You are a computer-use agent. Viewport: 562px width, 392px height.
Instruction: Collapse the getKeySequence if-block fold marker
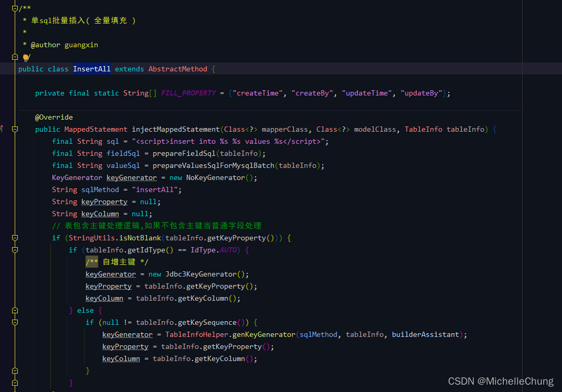point(15,323)
